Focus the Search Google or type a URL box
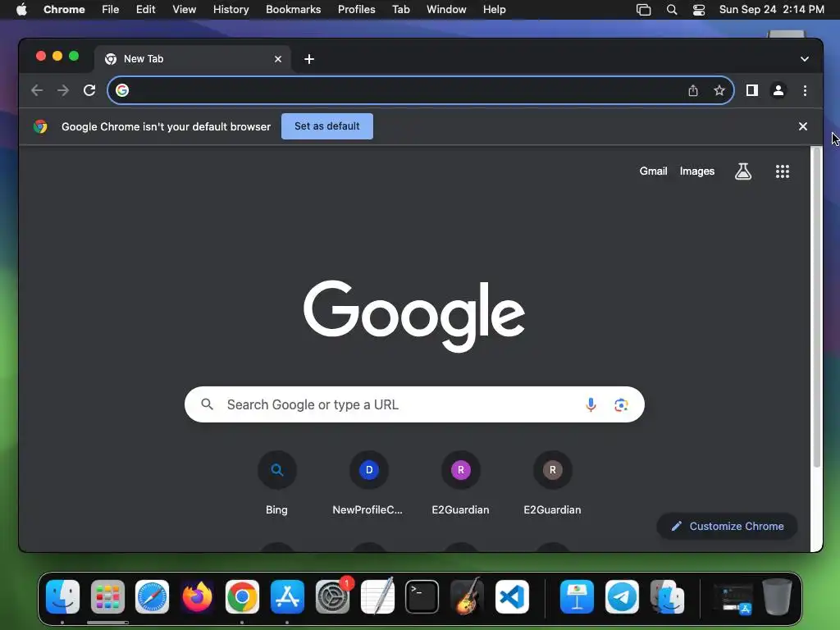 pyautogui.click(x=414, y=404)
